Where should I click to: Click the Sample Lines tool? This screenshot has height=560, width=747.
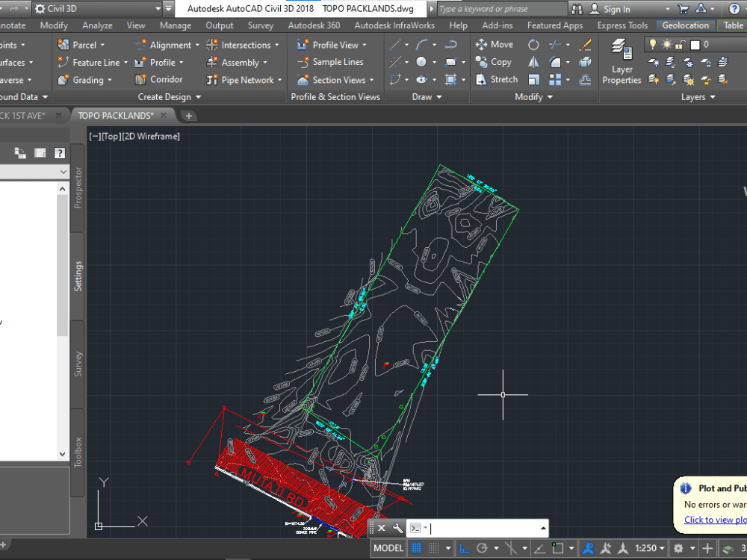pyautogui.click(x=330, y=62)
